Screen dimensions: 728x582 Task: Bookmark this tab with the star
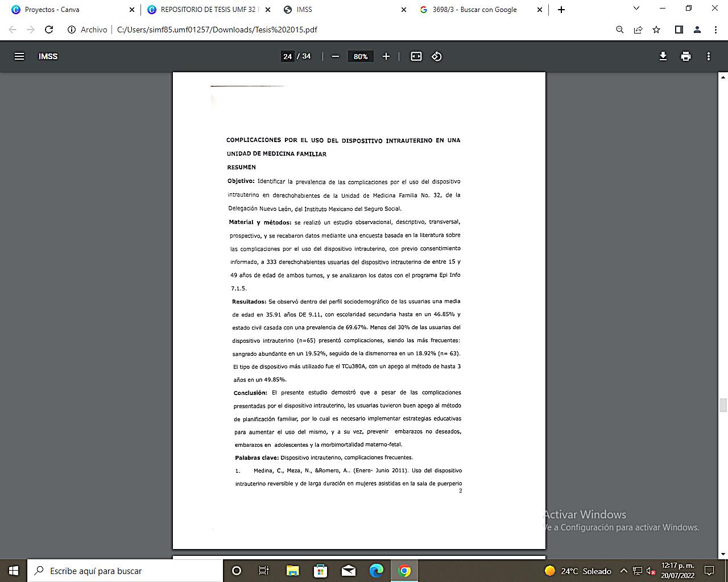tap(656, 30)
